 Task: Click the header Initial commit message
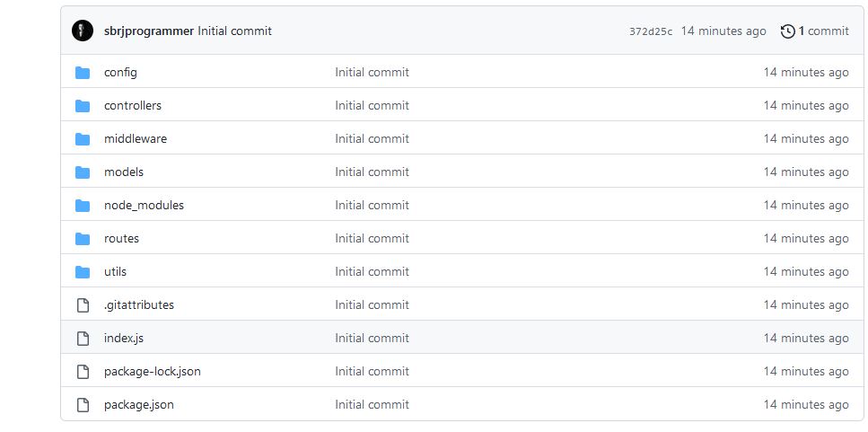tap(234, 31)
